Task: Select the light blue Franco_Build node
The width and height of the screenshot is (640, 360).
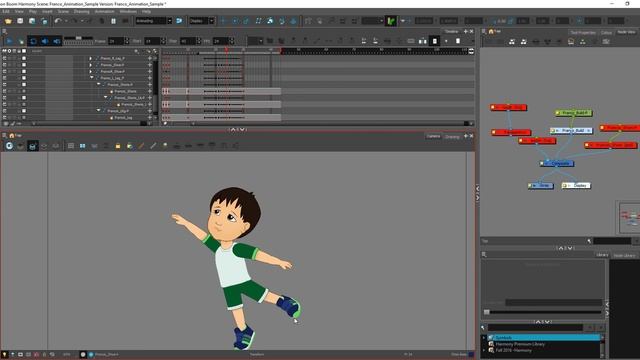Action: click(571, 131)
